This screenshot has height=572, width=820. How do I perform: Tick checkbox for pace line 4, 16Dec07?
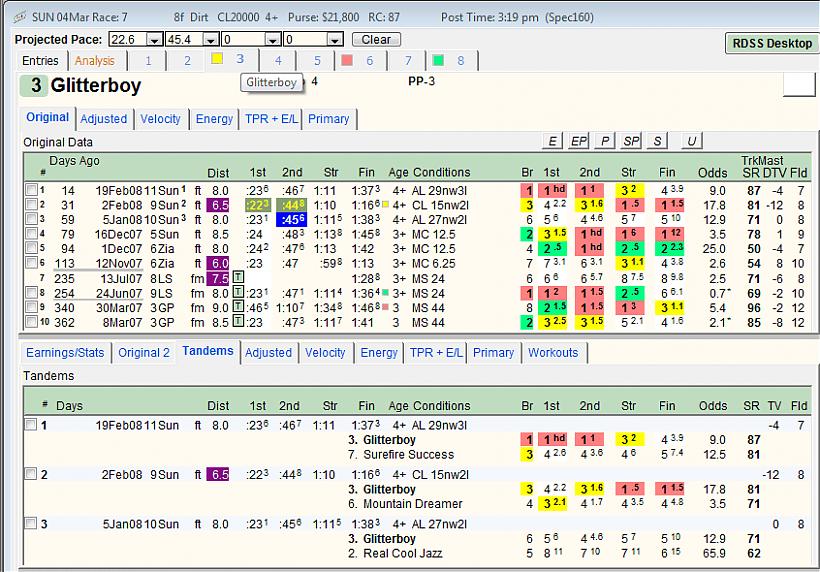click(x=31, y=233)
